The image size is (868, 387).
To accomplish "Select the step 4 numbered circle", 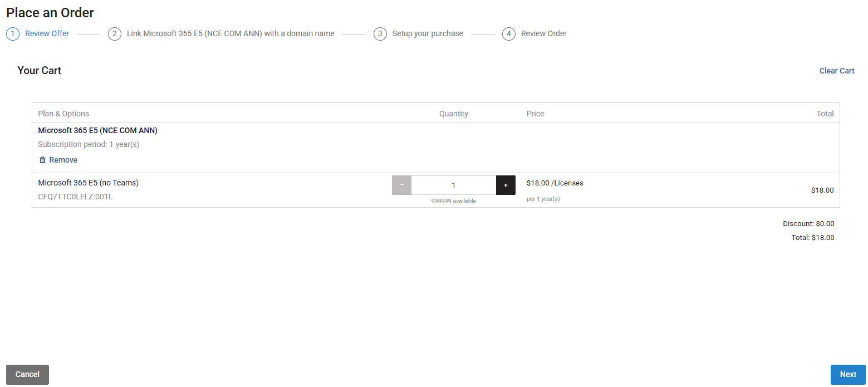I will pyautogui.click(x=509, y=34).
